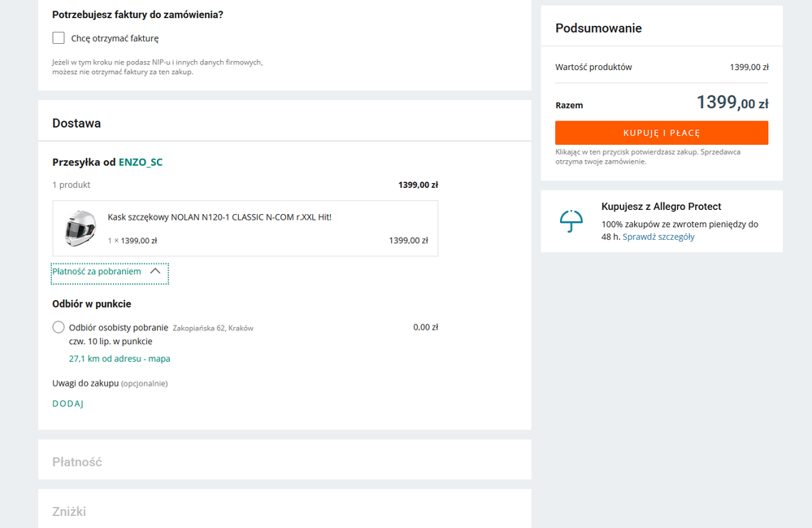Image resolution: width=812 pixels, height=528 pixels.
Task: Click the Dostawa section header
Action: (x=76, y=124)
